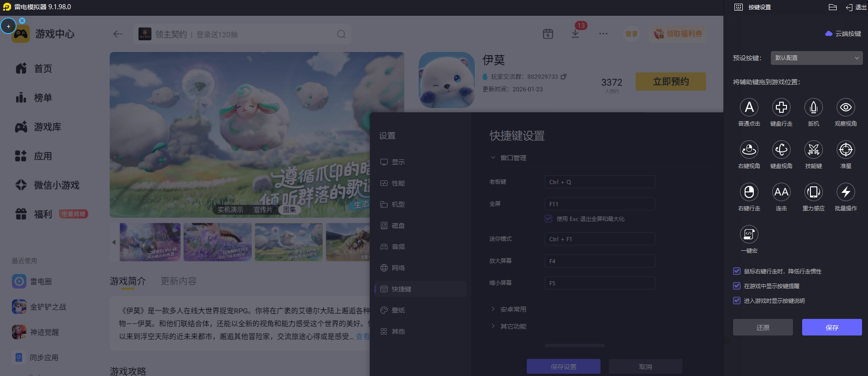Click the round floating plus button

click(x=8, y=26)
